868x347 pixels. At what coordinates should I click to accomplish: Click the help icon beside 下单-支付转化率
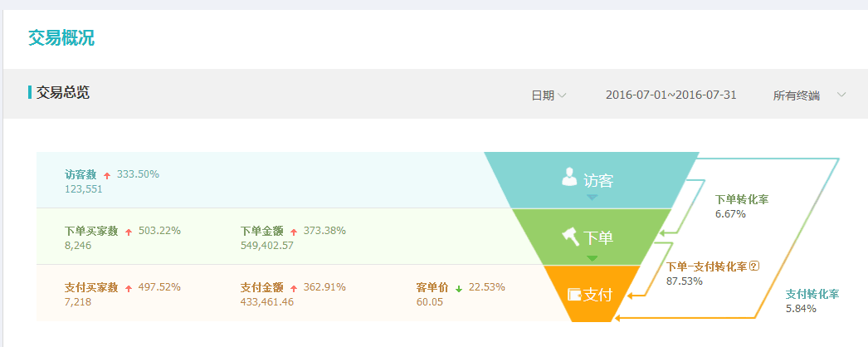click(754, 266)
